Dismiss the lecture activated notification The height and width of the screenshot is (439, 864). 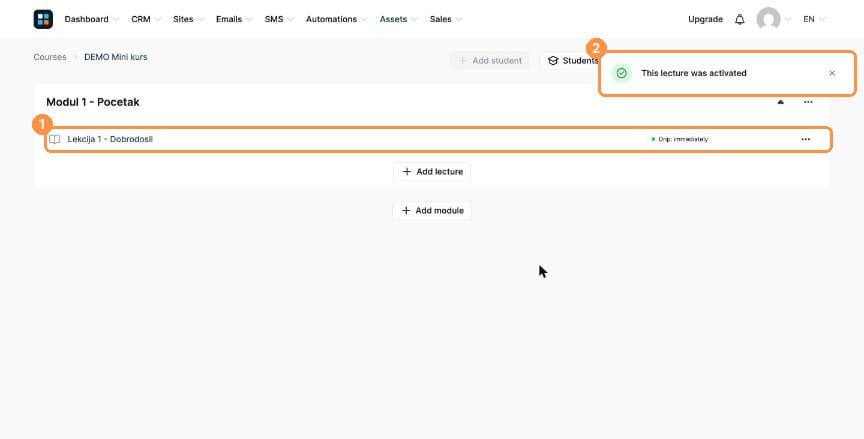(x=832, y=73)
